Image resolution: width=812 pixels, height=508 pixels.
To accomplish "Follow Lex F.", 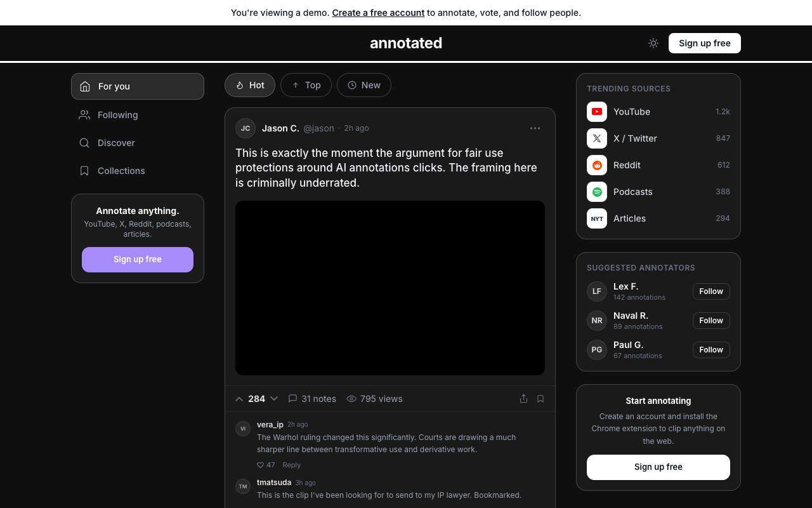I will click(711, 291).
